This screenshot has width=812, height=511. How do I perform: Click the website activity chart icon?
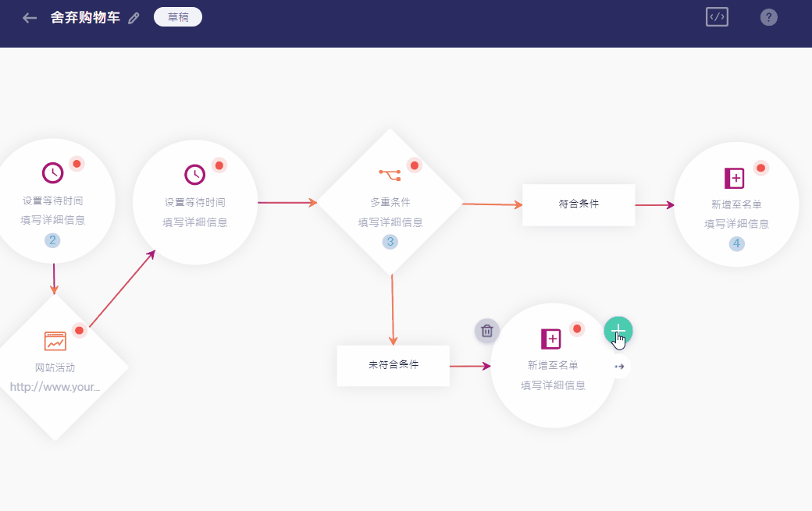pos(55,341)
